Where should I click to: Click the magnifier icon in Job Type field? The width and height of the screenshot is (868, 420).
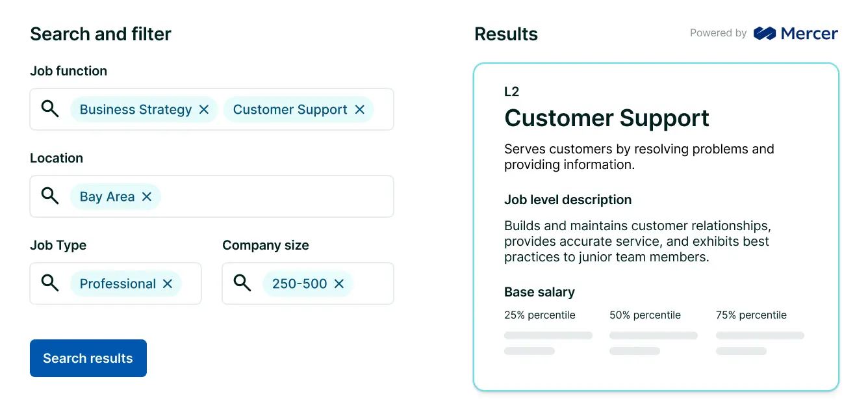[50, 283]
